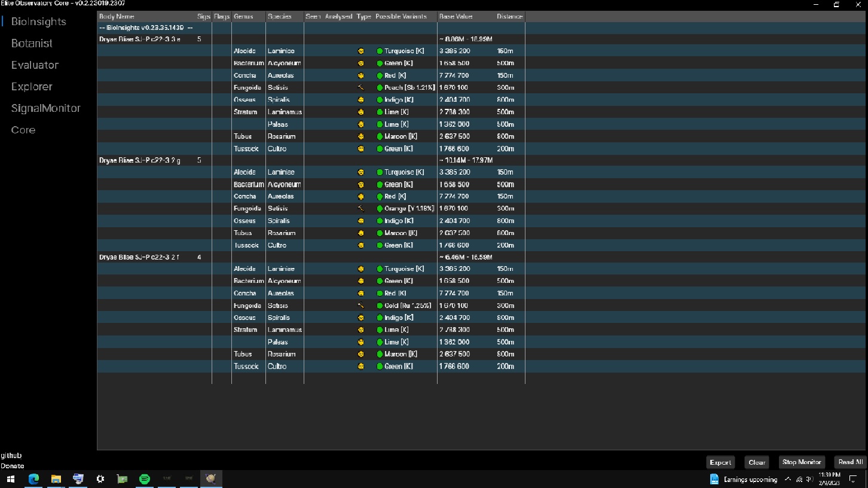Click the green dot beside Orange [Y 1.18%]

click(380, 209)
